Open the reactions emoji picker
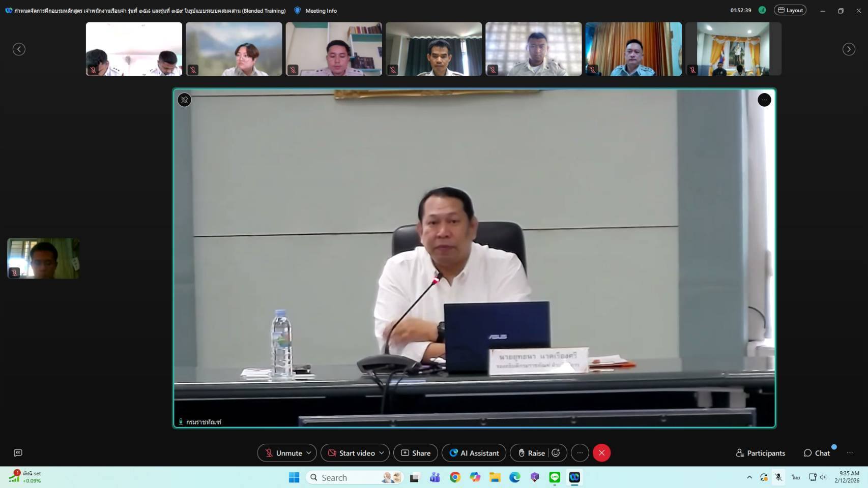Screen dimensions: 868x488 coord(556,453)
